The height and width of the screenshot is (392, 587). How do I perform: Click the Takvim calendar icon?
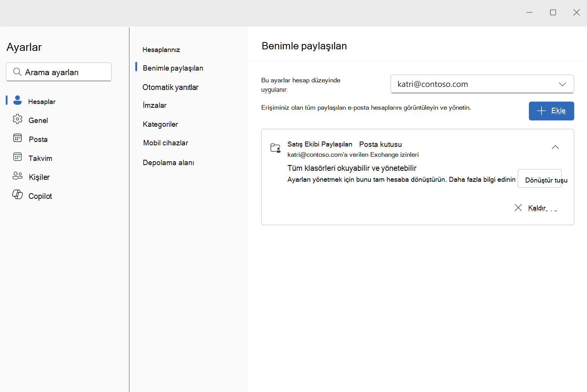tap(17, 156)
